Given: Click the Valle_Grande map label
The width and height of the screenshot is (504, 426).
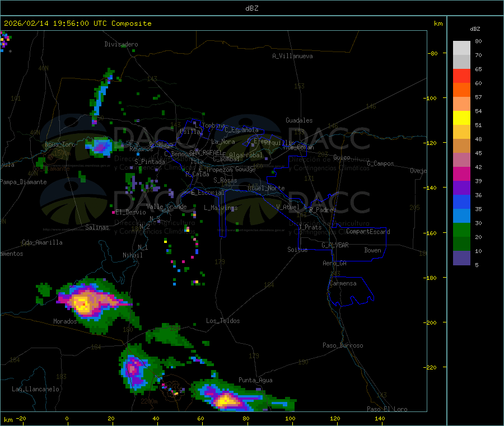Looking at the screenshot, I should (x=166, y=207).
